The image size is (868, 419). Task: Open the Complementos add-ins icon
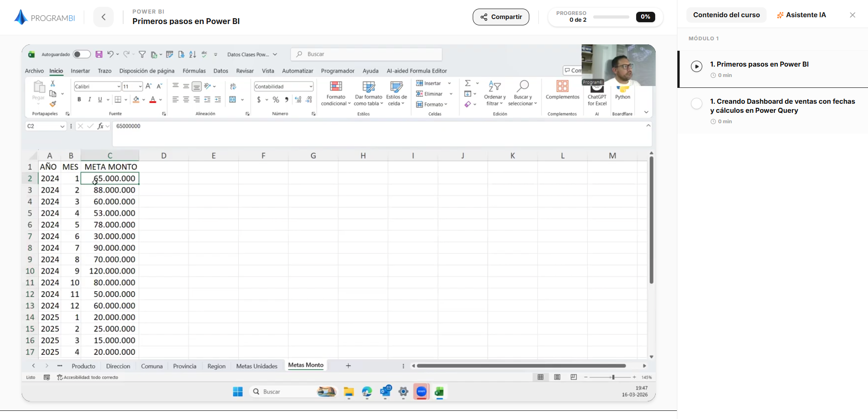[562, 86]
